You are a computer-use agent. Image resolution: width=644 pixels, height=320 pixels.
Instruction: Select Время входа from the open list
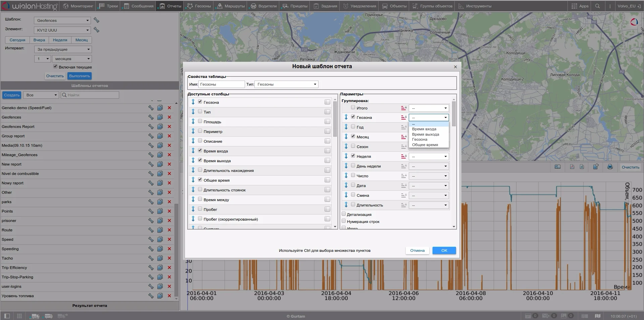click(x=424, y=129)
